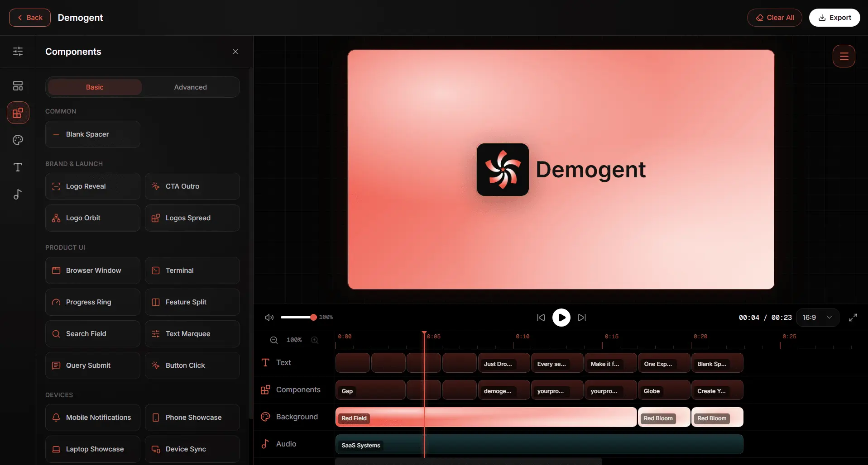Viewport: 868px width, 465px height.
Task: Add the Phone Showcase component
Action: point(192,418)
